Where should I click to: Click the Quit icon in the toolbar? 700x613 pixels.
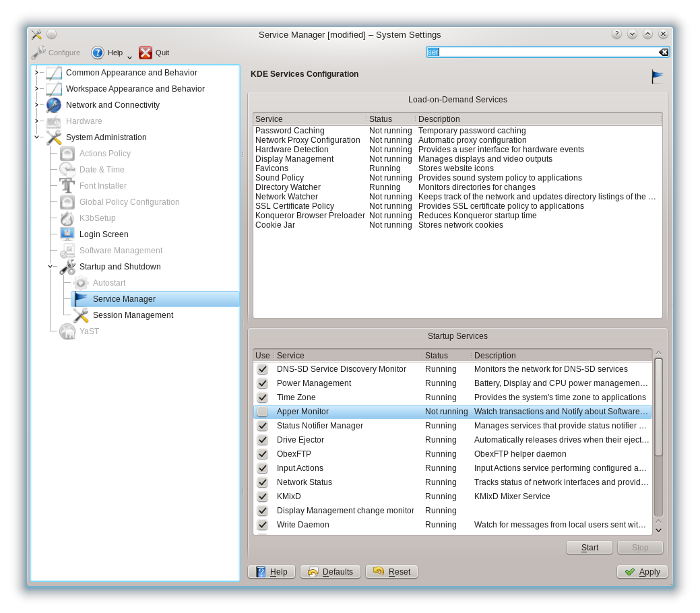point(146,52)
